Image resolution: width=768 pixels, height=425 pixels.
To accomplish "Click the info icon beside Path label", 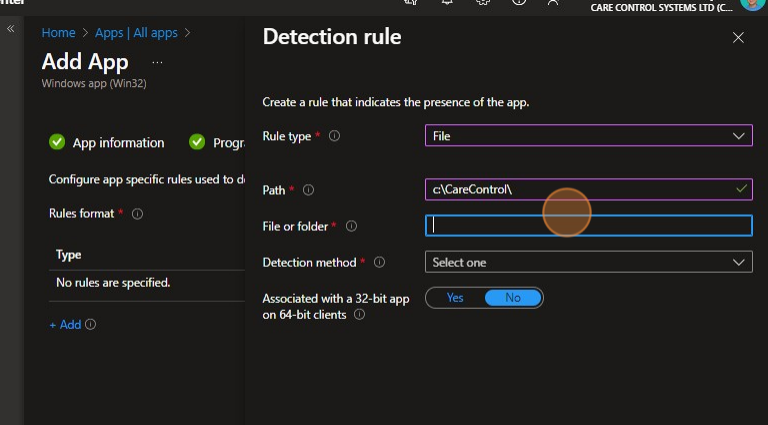I will click(x=308, y=190).
